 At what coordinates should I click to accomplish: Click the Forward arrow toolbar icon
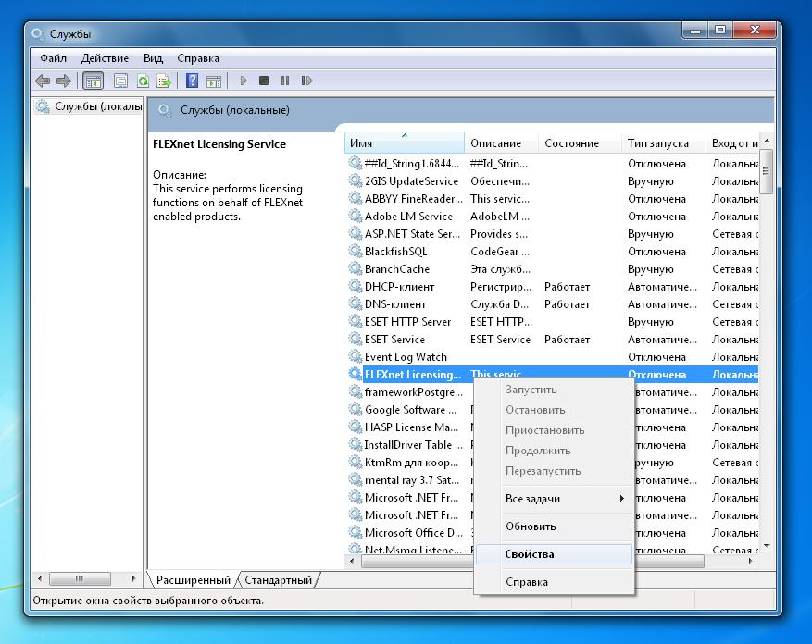(64, 80)
